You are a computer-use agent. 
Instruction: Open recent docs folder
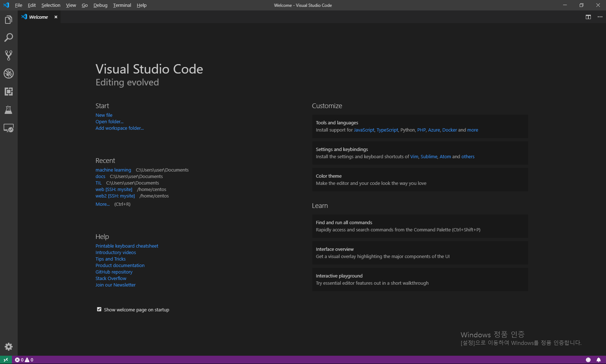[x=100, y=176]
